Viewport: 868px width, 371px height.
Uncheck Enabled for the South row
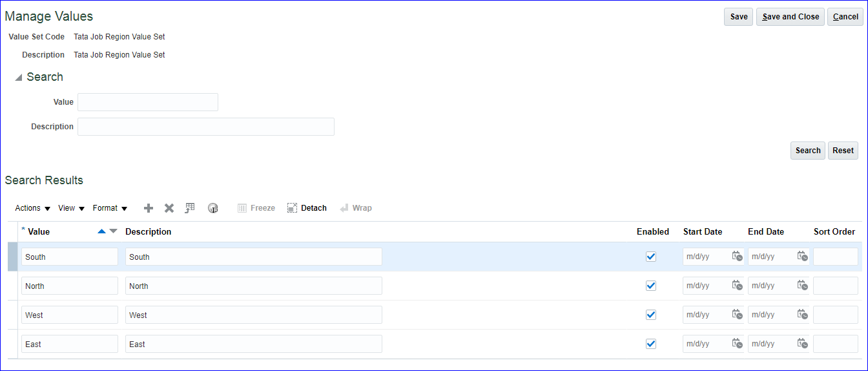pyautogui.click(x=651, y=257)
